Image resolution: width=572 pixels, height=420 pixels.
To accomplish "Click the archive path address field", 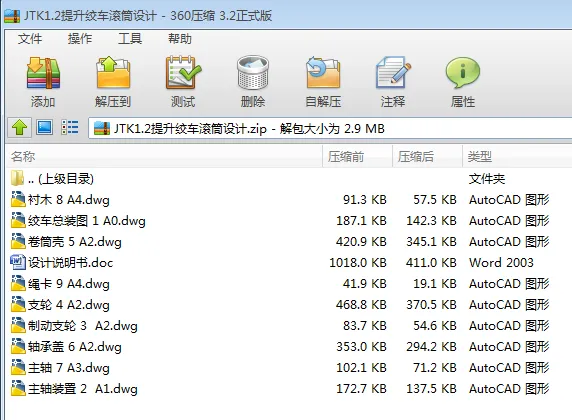I will click(x=330, y=128).
